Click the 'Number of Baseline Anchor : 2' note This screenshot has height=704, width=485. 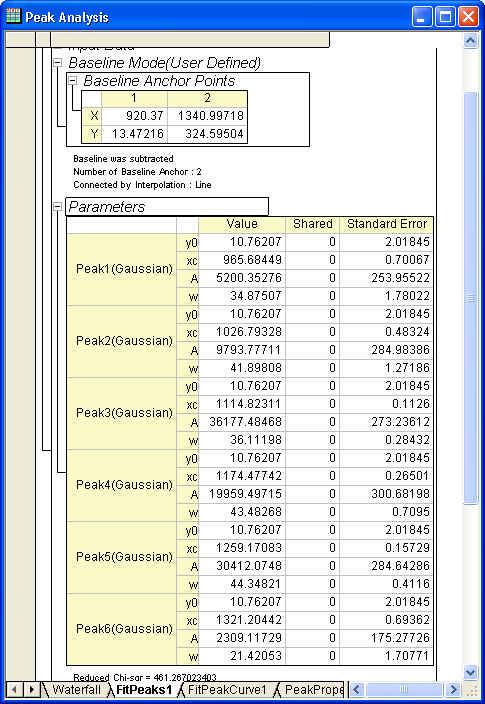(137, 172)
